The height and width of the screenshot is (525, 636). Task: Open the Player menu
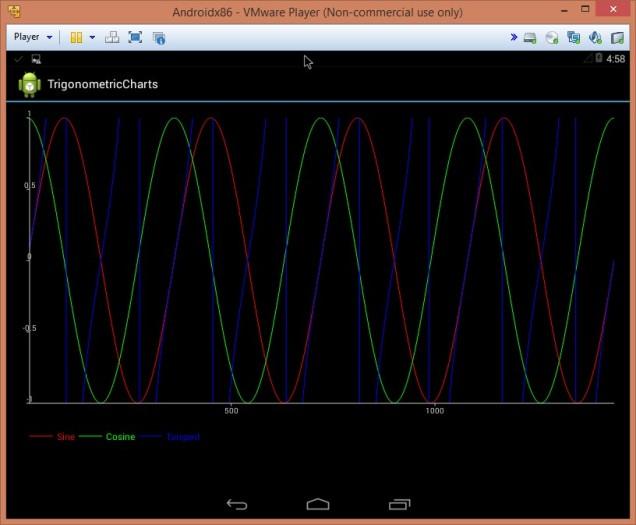pyautogui.click(x=32, y=37)
